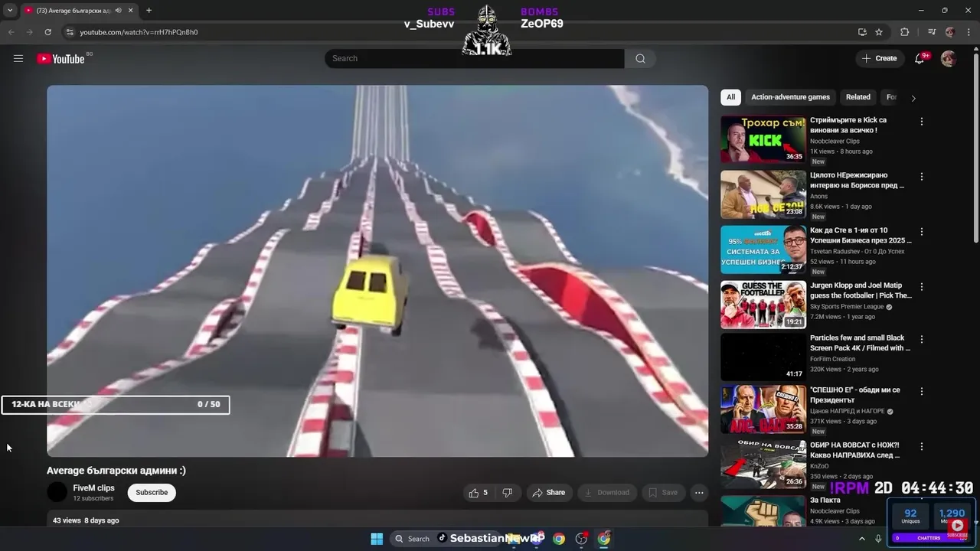Open the YouTube guide hamburger menu

18,58
